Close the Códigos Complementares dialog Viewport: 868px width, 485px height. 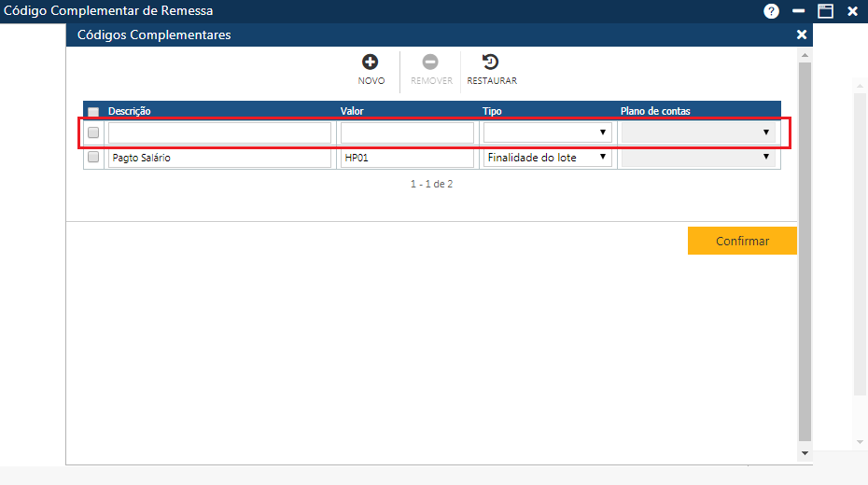tap(801, 35)
